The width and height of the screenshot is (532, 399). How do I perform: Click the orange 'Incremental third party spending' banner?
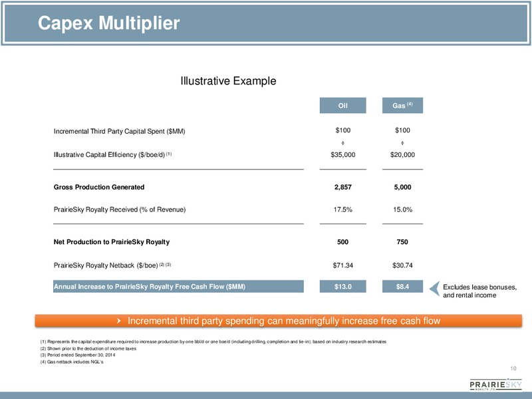click(278, 321)
